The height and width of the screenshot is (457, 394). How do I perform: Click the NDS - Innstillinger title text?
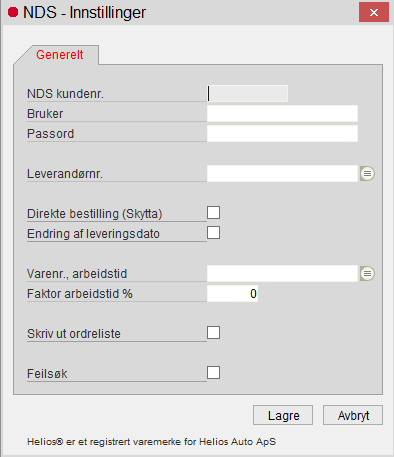[x=84, y=13]
